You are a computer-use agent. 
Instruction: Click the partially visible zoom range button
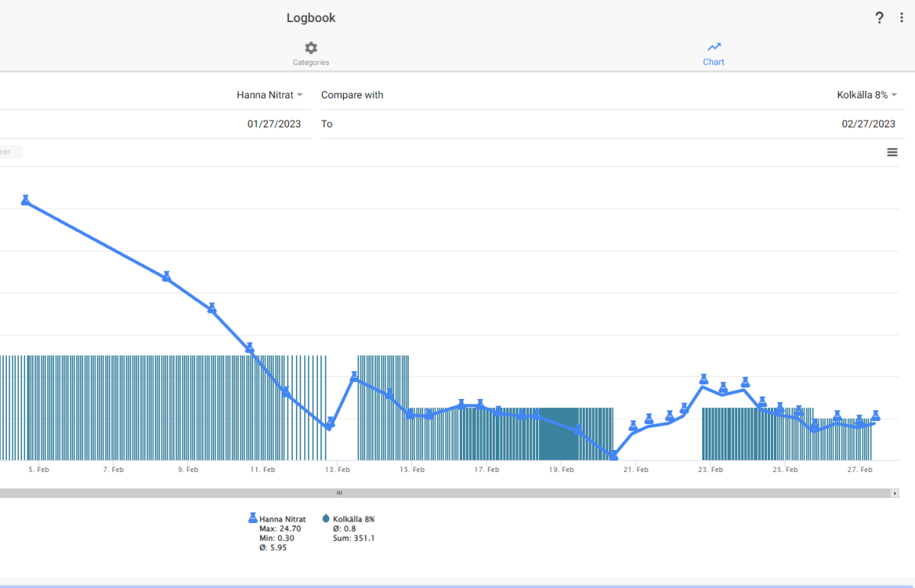coord(11,152)
